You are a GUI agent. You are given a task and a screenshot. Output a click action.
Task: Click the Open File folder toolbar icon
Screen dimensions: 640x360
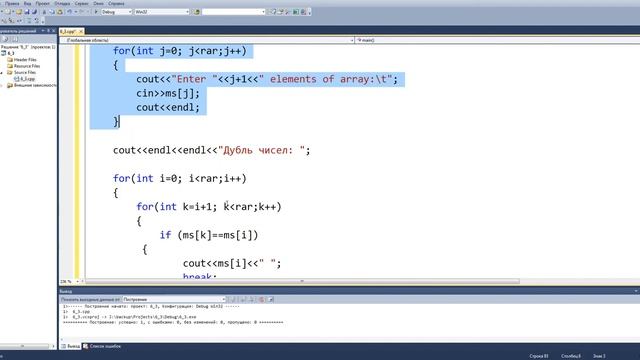pyautogui.click(x=19, y=12)
